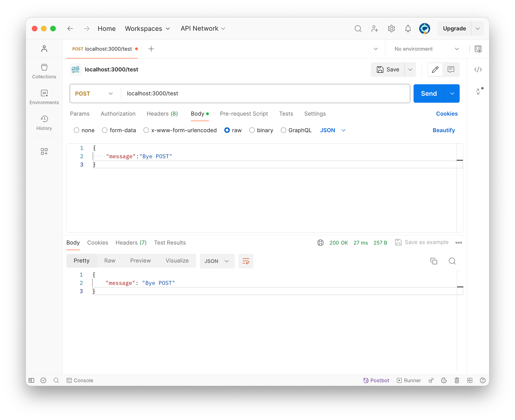
Task: Select the raw body radio button
Action: pos(227,130)
